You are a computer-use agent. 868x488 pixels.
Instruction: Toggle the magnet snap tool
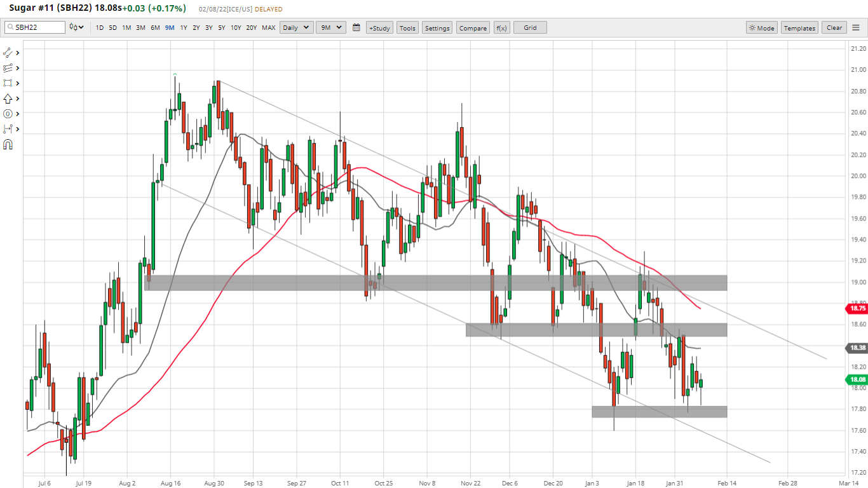point(8,145)
